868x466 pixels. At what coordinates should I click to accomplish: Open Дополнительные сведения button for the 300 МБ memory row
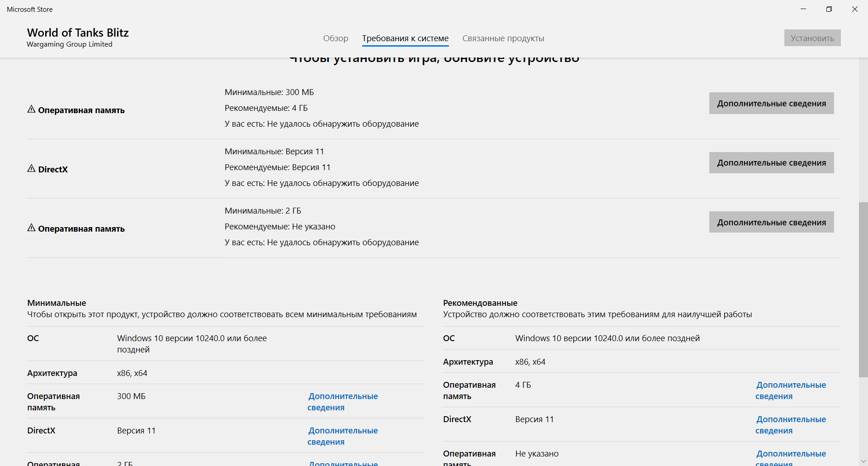click(x=771, y=104)
